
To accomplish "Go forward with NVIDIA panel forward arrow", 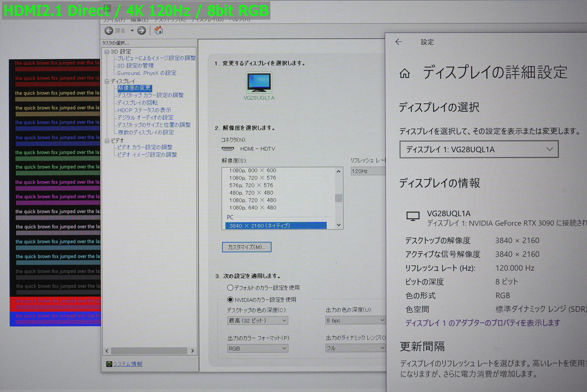I will (142, 31).
